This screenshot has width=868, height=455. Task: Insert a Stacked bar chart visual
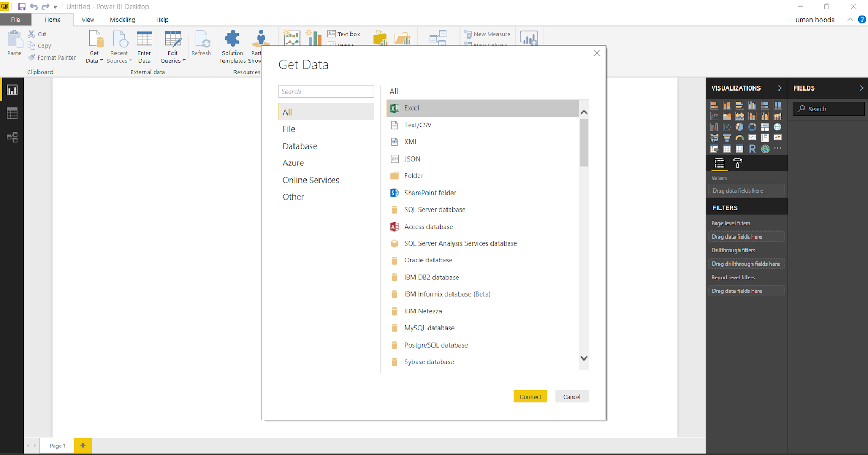(714, 105)
